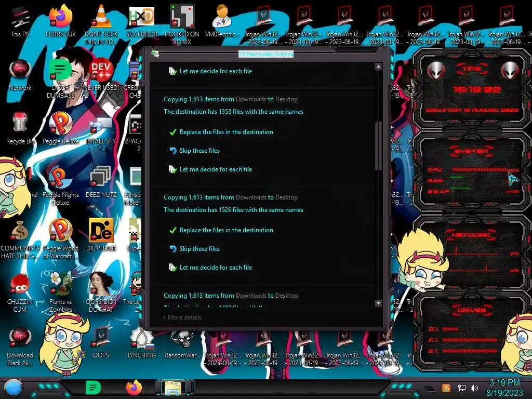
Task: Open the network tray icon
Action: pyautogui.click(x=461, y=388)
